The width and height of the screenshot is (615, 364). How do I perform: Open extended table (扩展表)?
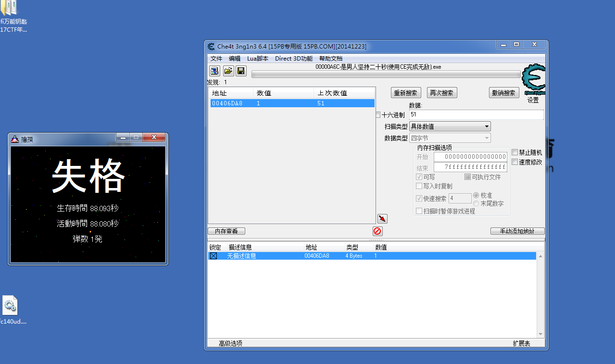click(x=522, y=343)
